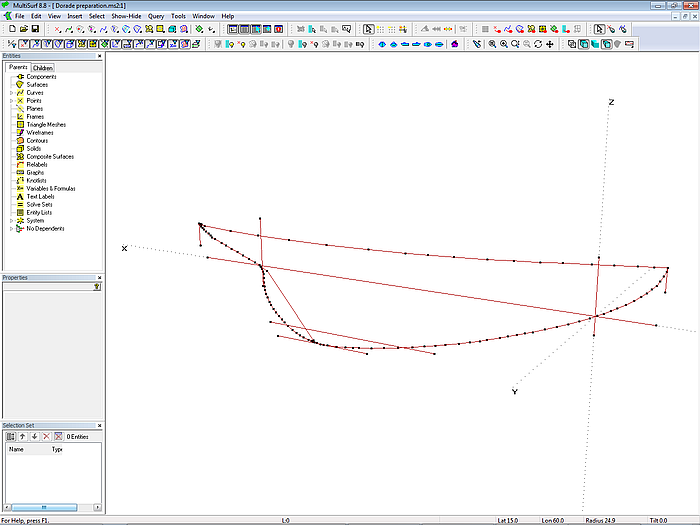Image resolution: width=700 pixels, height=525 pixels.
Task: Click the Z axis label in viewport
Action: [x=611, y=103]
